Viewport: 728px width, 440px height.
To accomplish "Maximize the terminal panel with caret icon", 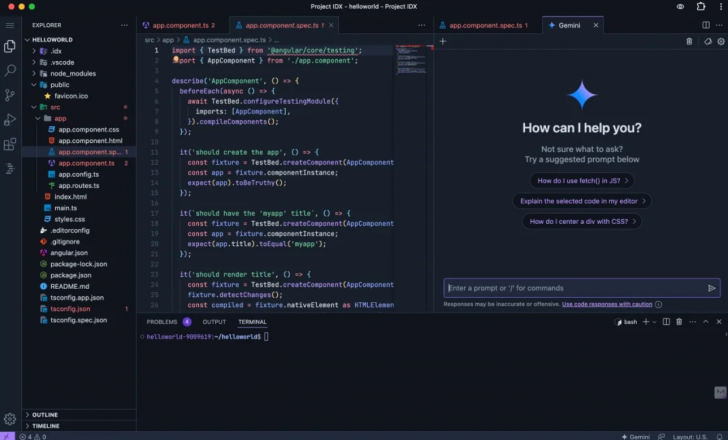I will pyautogui.click(x=706, y=322).
